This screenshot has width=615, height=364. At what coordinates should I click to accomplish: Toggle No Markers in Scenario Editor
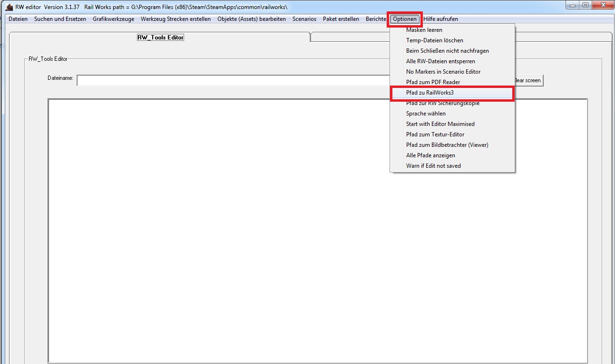pyautogui.click(x=452, y=72)
